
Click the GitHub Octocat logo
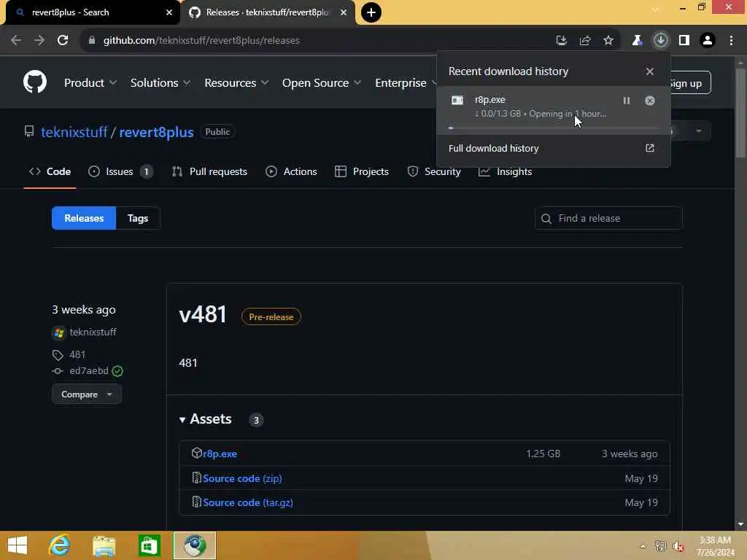click(x=35, y=82)
